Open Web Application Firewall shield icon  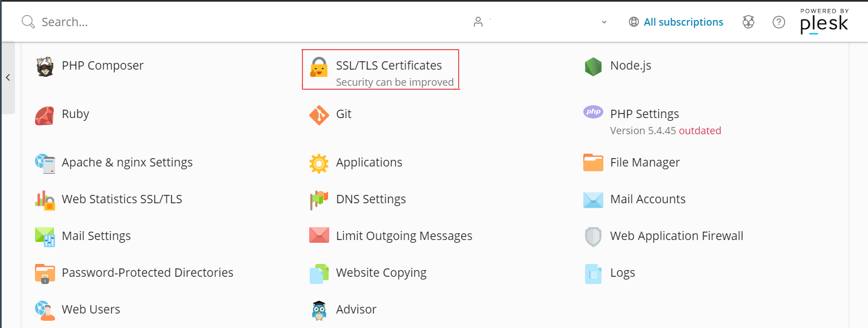(593, 237)
